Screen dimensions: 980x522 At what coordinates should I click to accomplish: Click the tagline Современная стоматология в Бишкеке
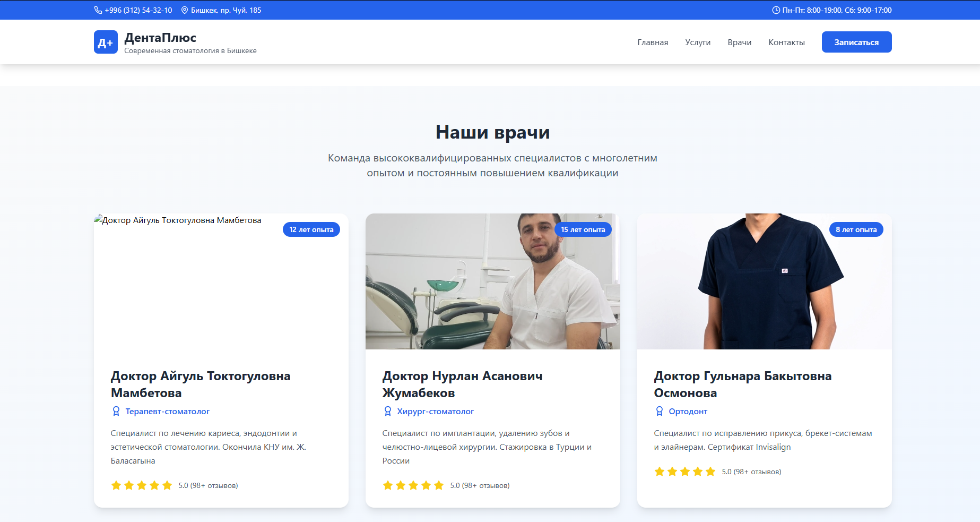click(x=190, y=51)
